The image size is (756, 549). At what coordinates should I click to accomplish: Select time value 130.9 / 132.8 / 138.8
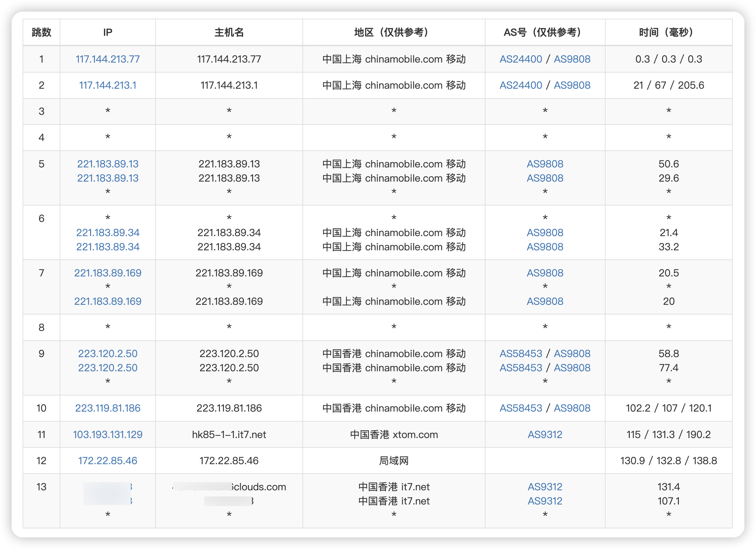coord(669,461)
